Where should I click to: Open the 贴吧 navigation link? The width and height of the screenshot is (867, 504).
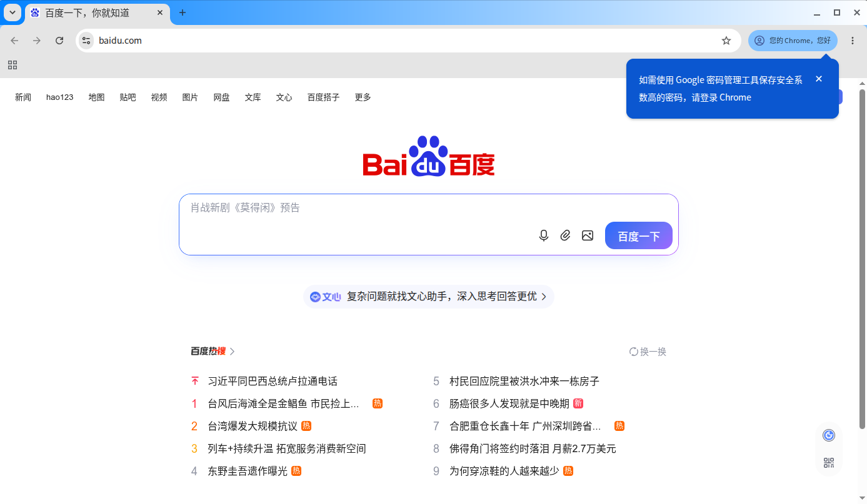[128, 97]
